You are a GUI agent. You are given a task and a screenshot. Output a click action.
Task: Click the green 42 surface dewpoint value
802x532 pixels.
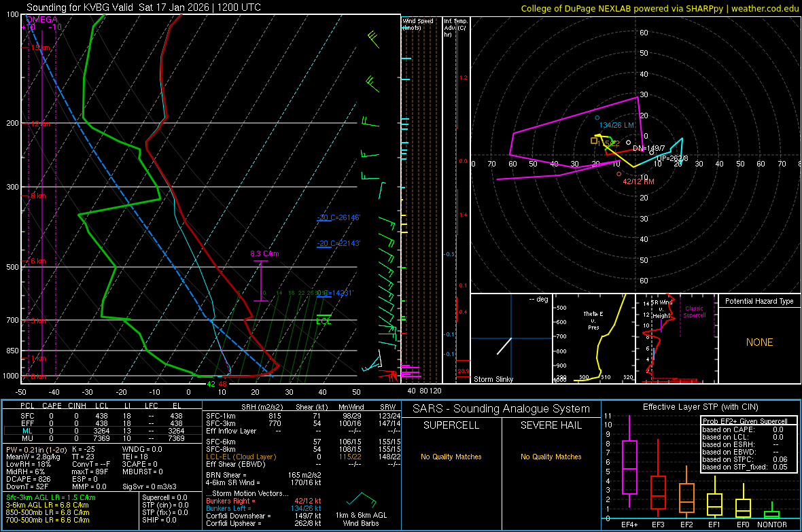211,384
